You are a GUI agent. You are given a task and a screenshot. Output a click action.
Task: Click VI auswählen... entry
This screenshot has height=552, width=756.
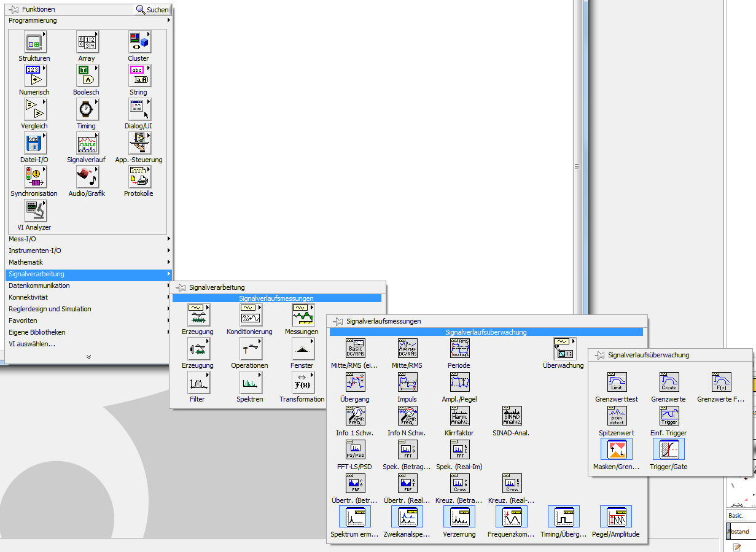click(32, 344)
